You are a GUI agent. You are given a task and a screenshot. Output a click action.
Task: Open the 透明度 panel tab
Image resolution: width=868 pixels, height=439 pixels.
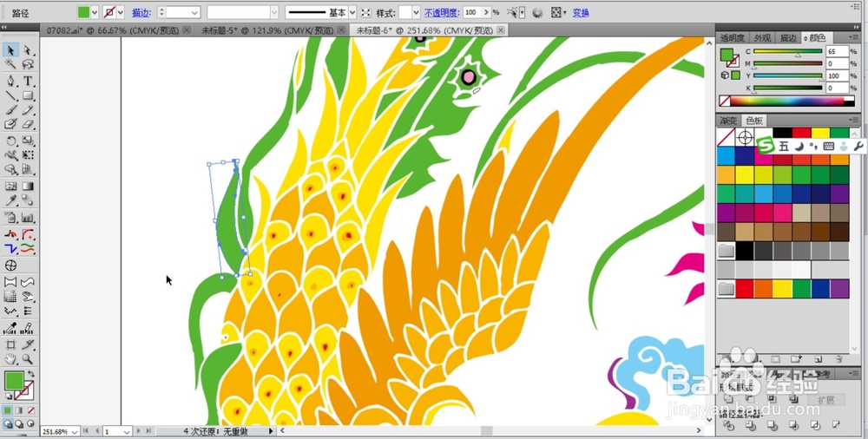coord(733,38)
